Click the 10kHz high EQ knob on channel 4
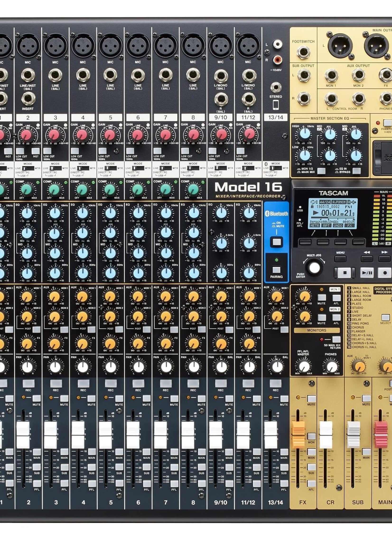The height and width of the screenshot is (549, 392). (83, 213)
